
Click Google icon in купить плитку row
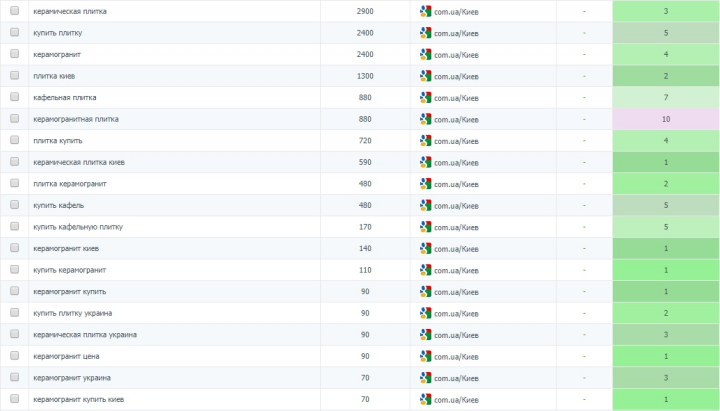pyautogui.click(x=425, y=33)
